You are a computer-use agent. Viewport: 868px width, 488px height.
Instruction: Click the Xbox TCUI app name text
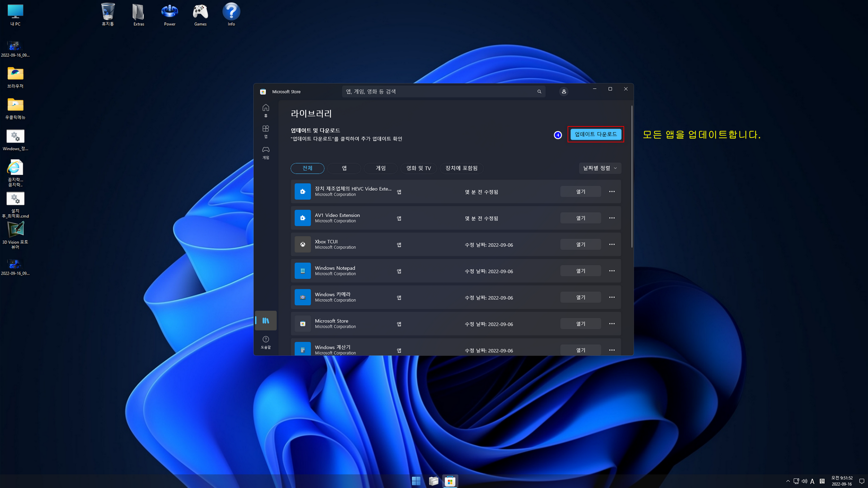pyautogui.click(x=326, y=242)
